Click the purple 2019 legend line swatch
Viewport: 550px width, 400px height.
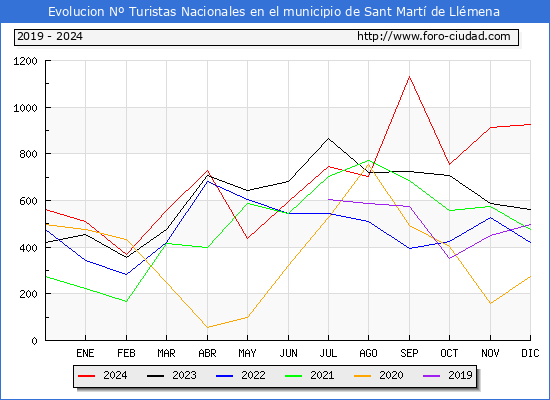[431, 376]
